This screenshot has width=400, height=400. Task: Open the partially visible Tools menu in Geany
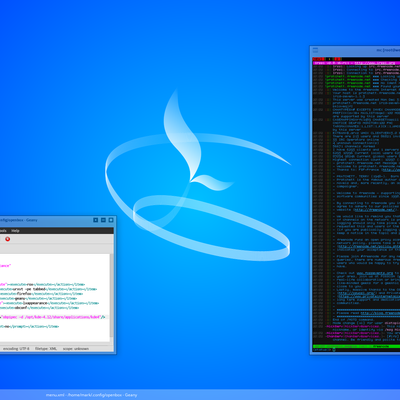point(3,231)
